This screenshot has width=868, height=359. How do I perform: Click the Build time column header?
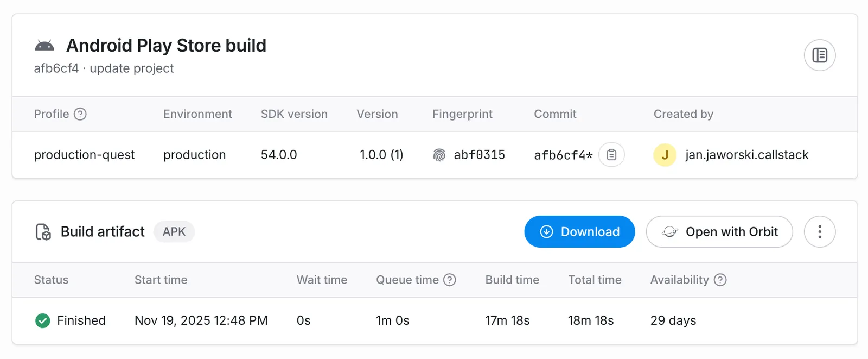point(512,280)
